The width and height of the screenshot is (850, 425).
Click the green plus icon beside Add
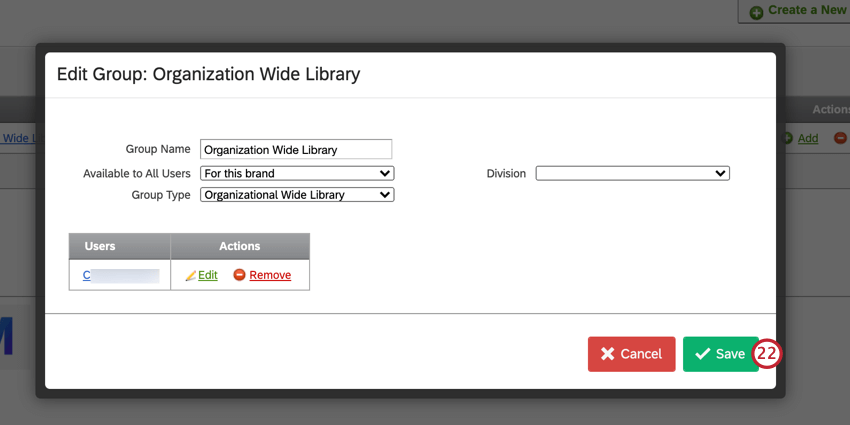787,138
